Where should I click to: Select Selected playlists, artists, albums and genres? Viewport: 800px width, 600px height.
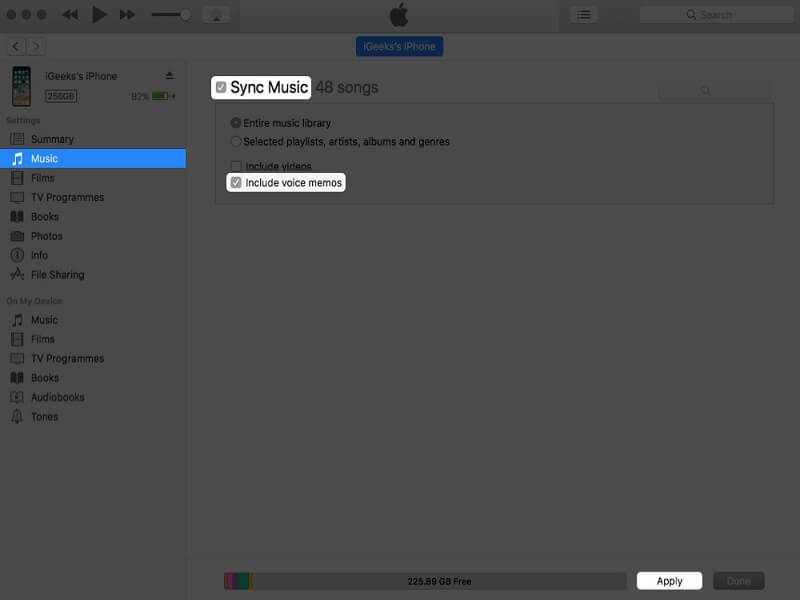tap(236, 141)
